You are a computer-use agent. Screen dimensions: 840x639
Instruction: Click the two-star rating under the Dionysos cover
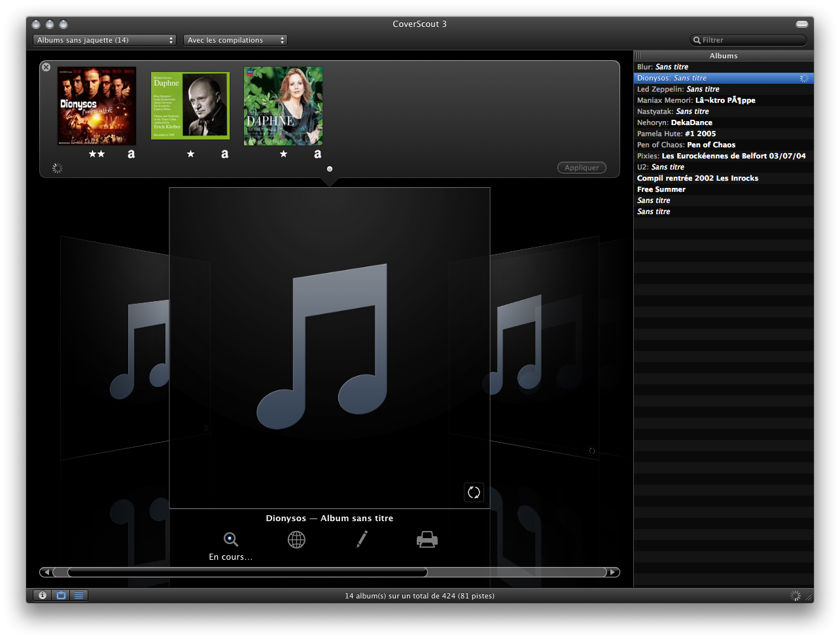click(97, 154)
